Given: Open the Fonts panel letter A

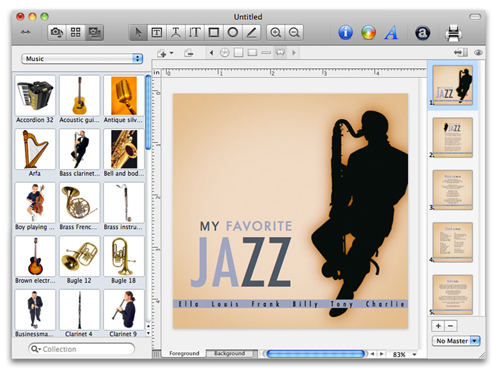Looking at the screenshot, I should point(391,33).
